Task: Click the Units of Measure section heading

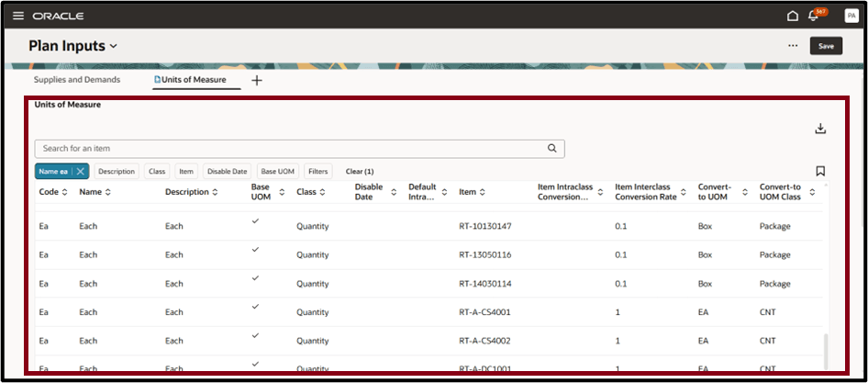Action: point(68,104)
